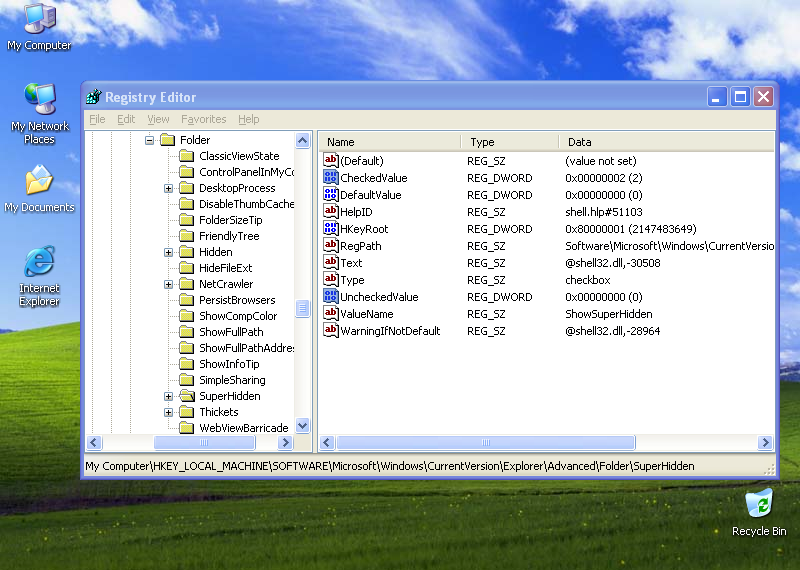Select the ShowFullPath key label
This screenshot has width=800, height=570.
tap(231, 332)
